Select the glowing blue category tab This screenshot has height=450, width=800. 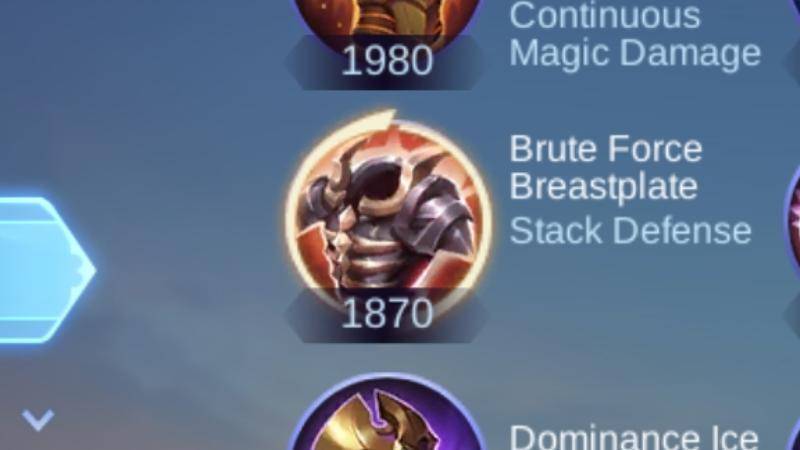[x=46, y=269]
